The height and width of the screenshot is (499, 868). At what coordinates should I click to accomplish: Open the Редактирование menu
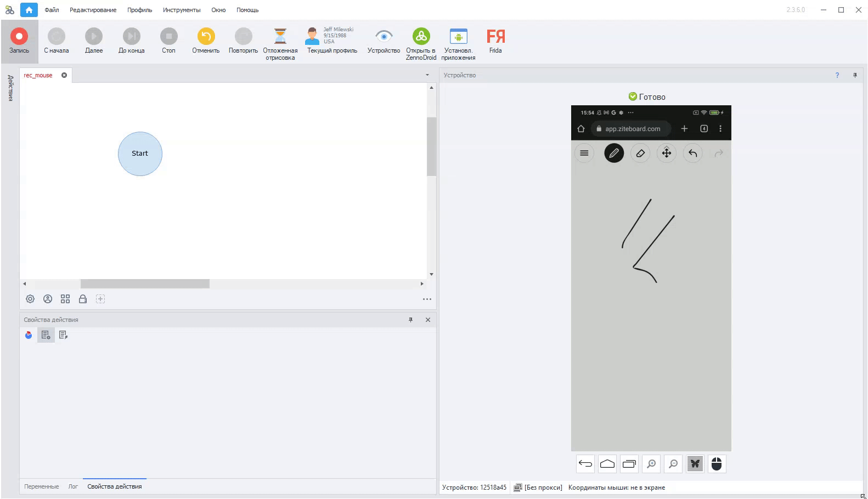93,10
